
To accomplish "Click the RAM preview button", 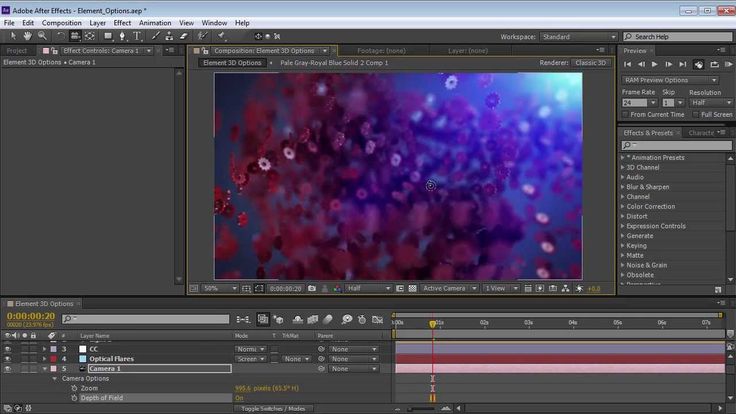I will click(728, 64).
